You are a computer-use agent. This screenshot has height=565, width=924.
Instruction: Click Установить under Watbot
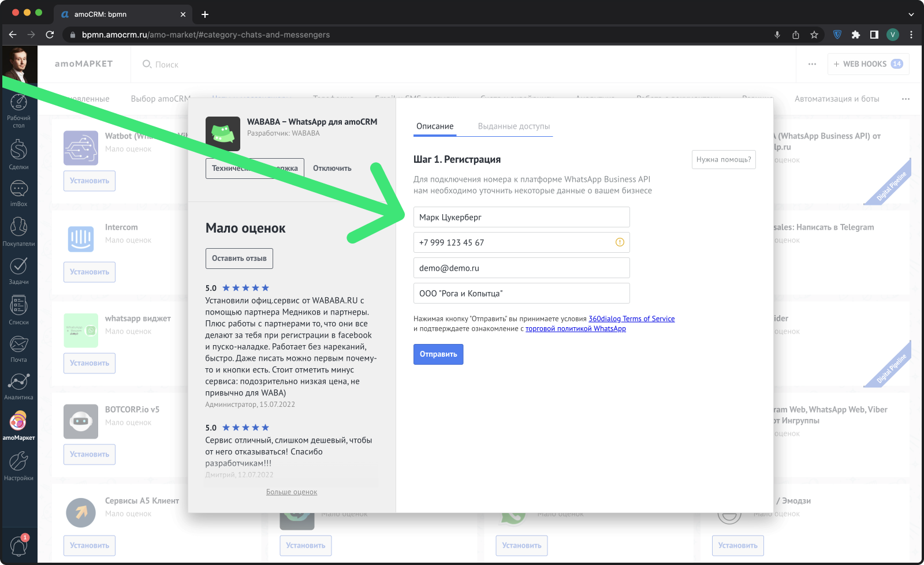click(90, 181)
